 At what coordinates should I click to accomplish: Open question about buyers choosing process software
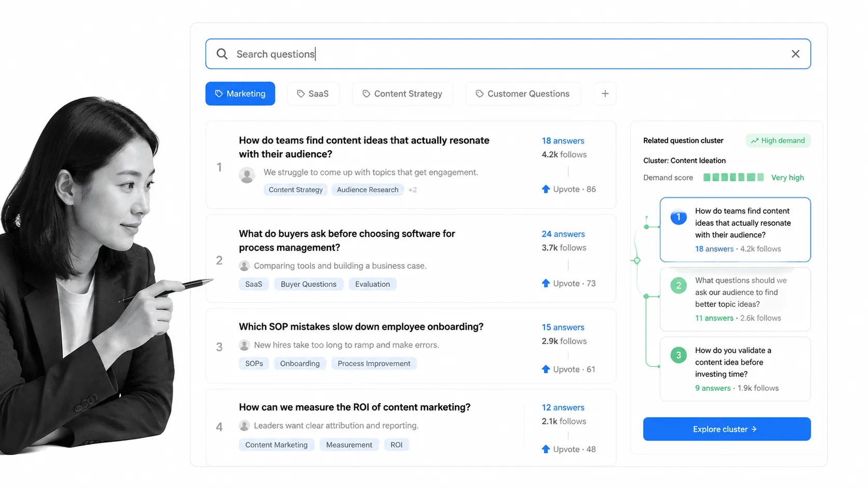[x=347, y=241]
